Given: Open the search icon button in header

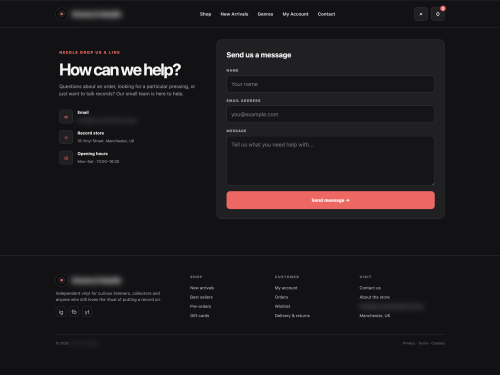Looking at the screenshot, I should click(x=421, y=14).
